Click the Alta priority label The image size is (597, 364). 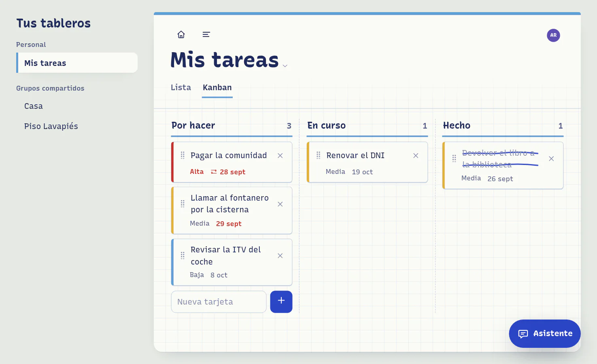tap(197, 171)
